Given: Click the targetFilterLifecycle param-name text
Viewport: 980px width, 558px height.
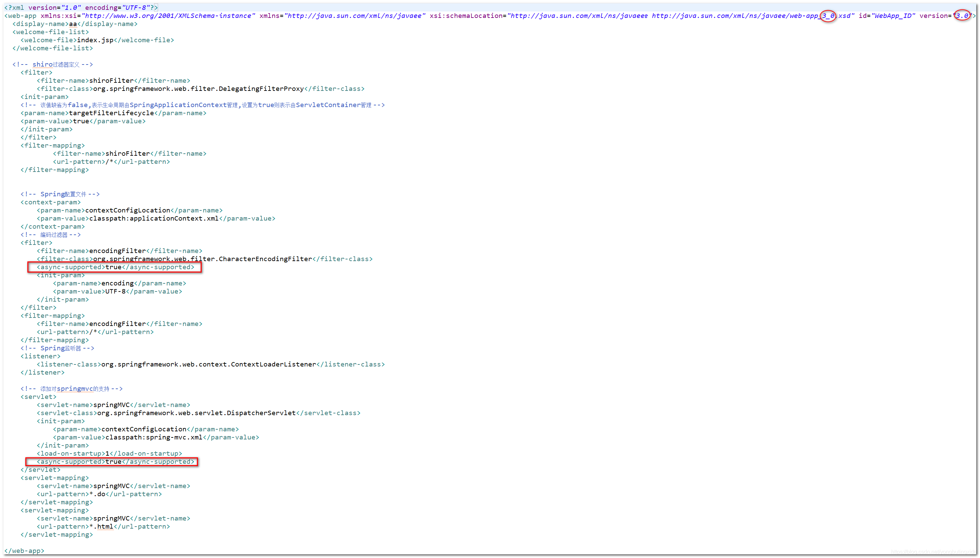Looking at the screenshot, I should point(111,113).
